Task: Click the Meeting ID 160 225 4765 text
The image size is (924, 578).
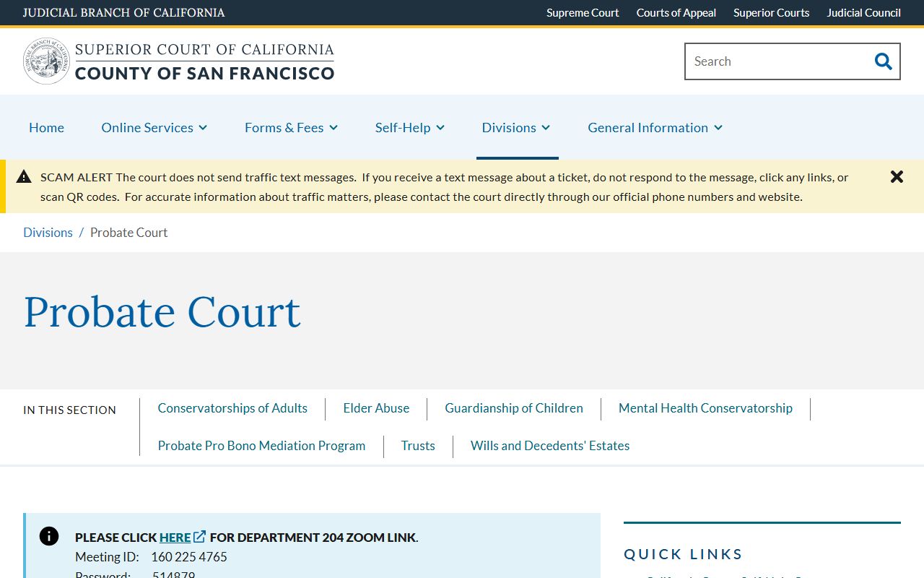Action: pyautogui.click(x=151, y=556)
